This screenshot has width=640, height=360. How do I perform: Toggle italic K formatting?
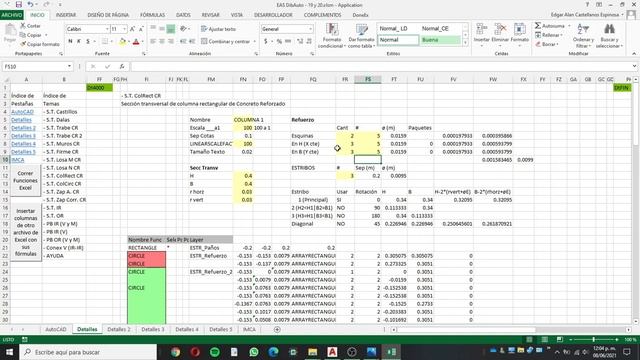(x=79, y=41)
